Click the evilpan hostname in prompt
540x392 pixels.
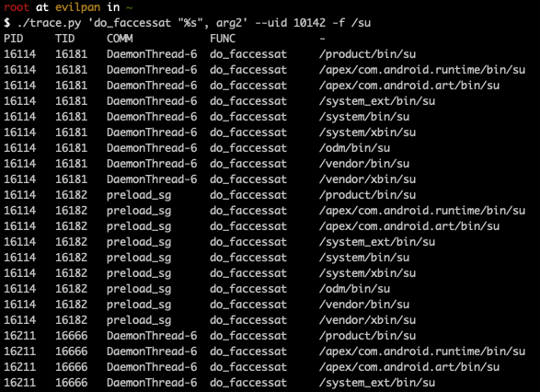(78, 6)
